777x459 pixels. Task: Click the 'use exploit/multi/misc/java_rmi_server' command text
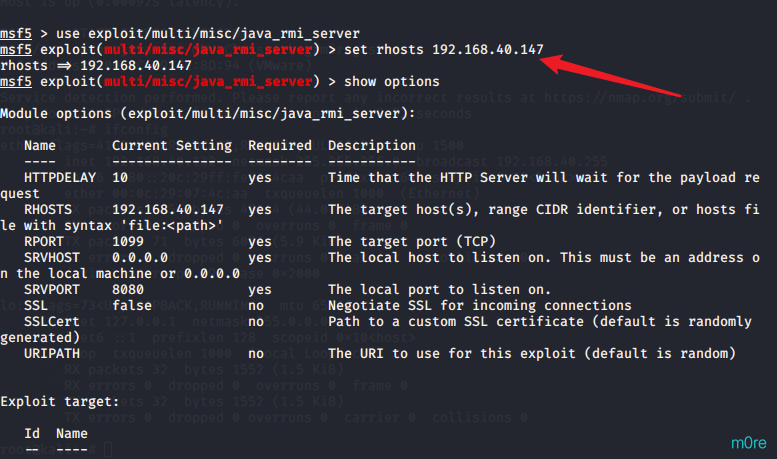click(x=208, y=34)
